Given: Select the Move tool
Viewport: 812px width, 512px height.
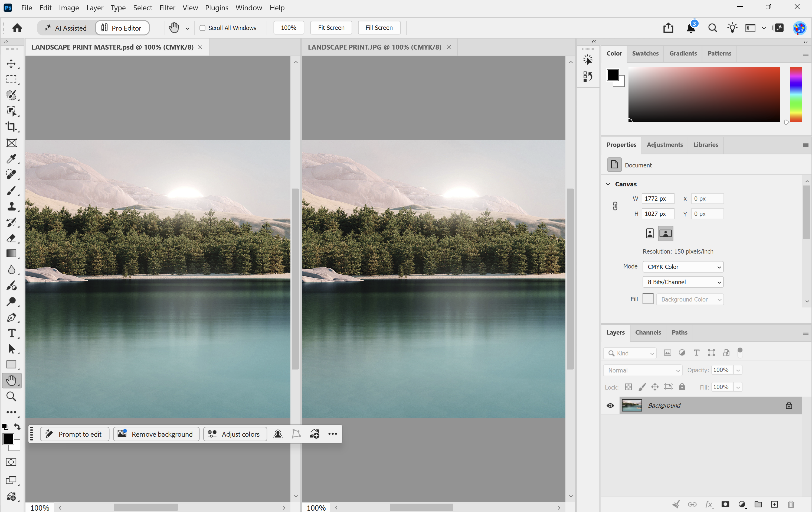Looking at the screenshot, I should (x=11, y=64).
